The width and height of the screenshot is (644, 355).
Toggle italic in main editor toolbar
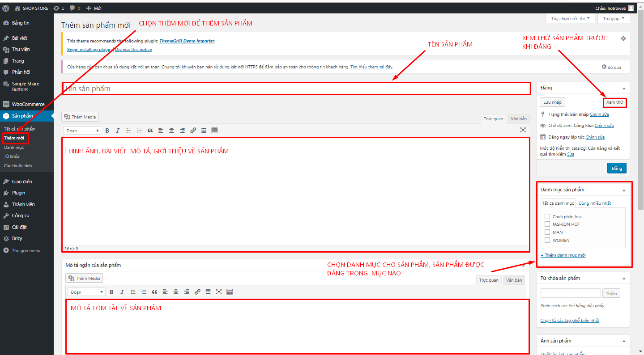[118, 131]
